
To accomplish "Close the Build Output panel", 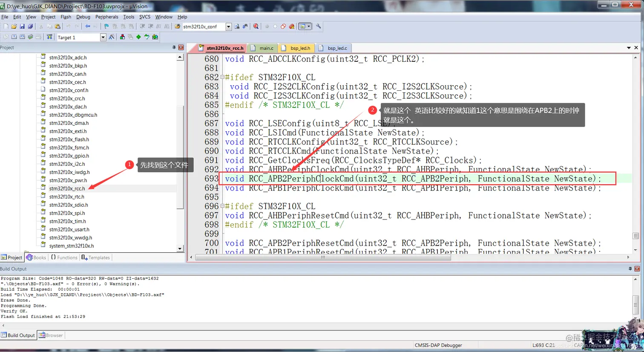I will point(637,269).
